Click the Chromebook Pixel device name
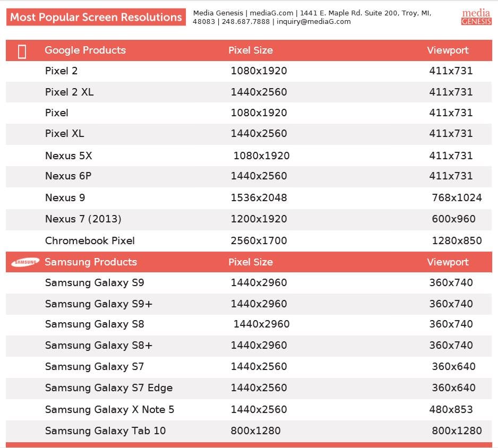Viewport: 498px width, 448px height. [90, 240]
